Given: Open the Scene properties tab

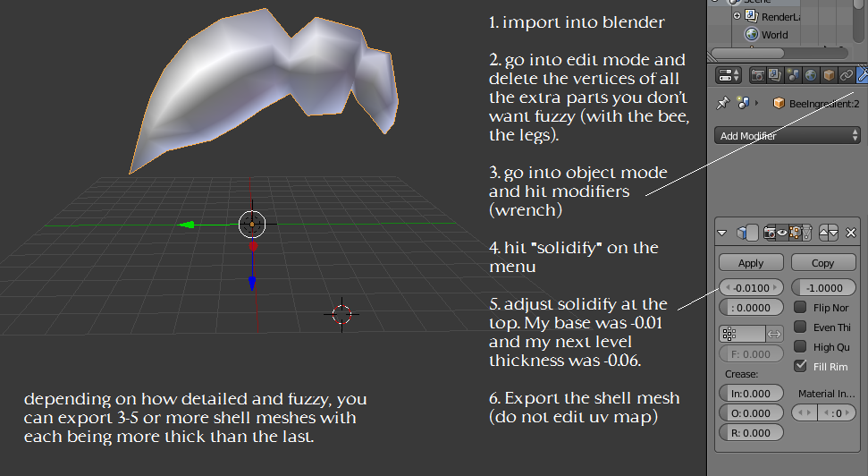Looking at the screenshot, I should click(792, 75).
